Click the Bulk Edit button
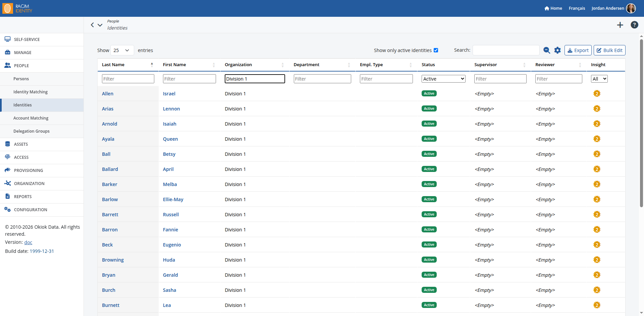Viewport: 644px width, 316px height. (x=609, y=50)
